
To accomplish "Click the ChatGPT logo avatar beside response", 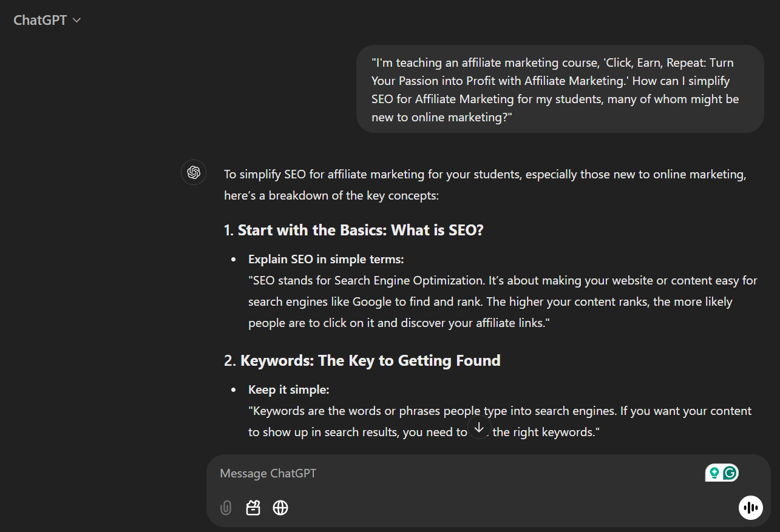I will point(194,173).
